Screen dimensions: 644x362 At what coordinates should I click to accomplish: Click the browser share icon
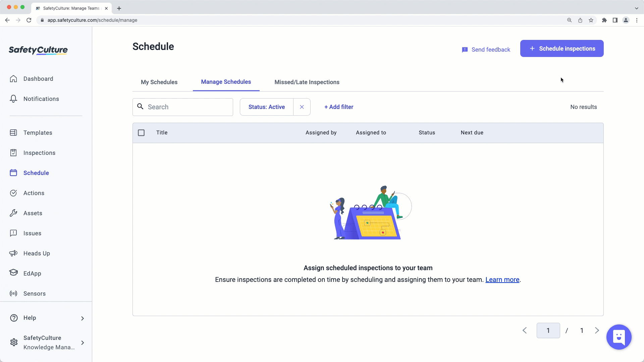(580, 20)
